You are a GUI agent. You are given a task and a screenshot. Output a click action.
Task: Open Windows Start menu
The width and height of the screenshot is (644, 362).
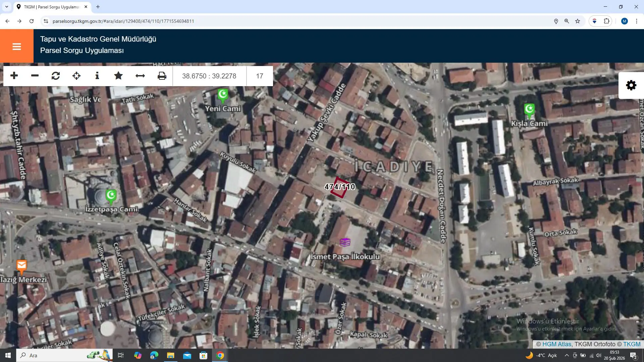click(x=8, y=355)
